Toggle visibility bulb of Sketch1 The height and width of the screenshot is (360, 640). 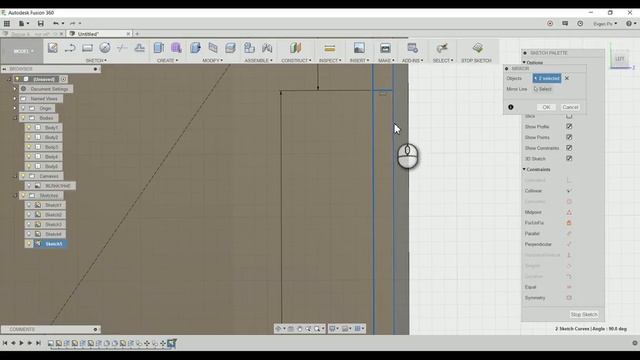(x=29, y=205)
